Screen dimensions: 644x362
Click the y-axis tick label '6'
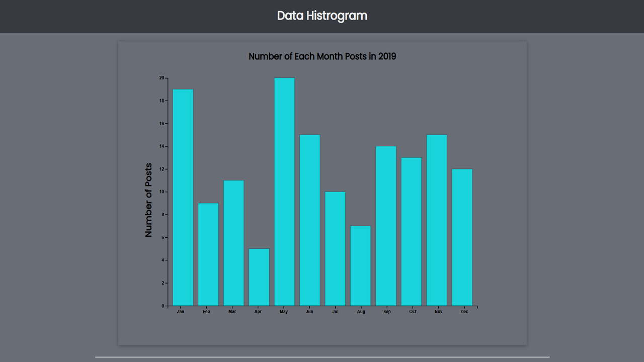tap(163, 237)
